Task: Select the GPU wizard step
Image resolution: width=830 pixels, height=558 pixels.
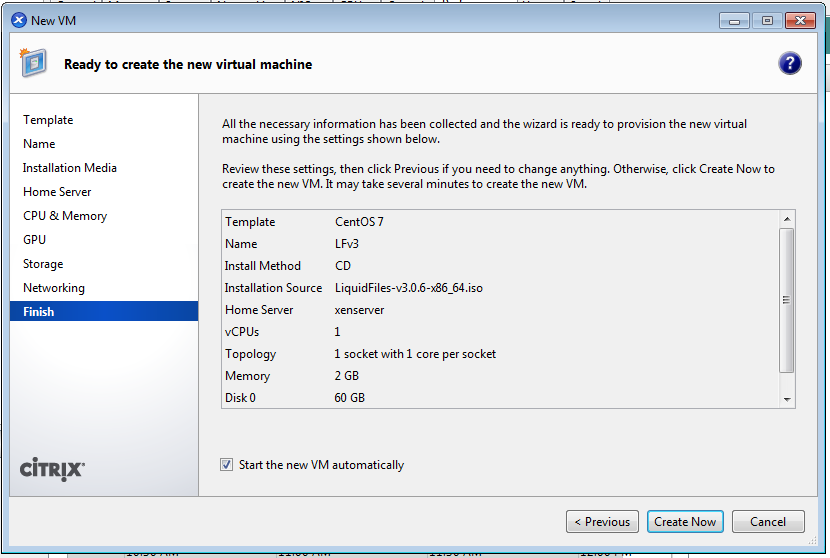Action: 34,240
